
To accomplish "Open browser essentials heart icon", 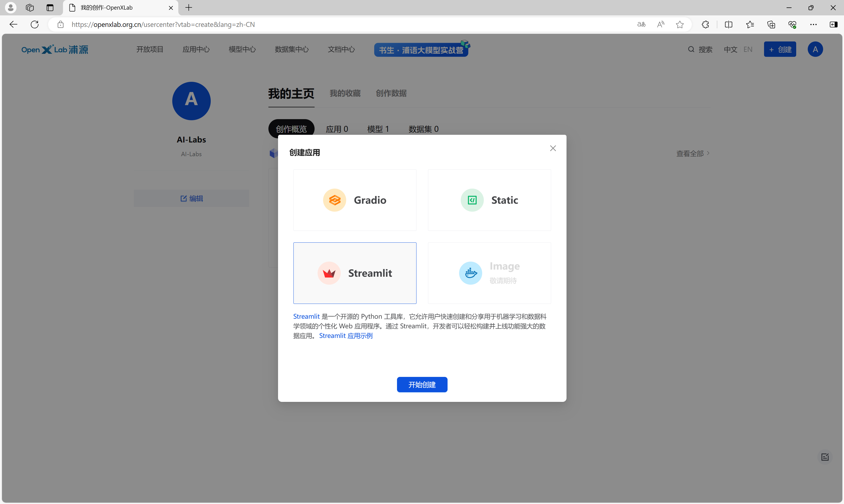I will pyautogui.click(x=792, y=24).
